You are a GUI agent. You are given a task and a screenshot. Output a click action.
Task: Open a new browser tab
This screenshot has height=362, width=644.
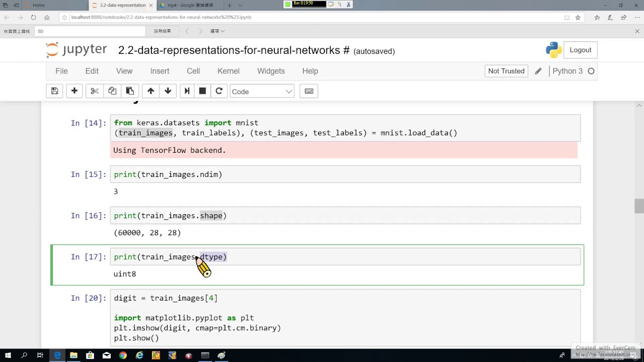[229, 5]
